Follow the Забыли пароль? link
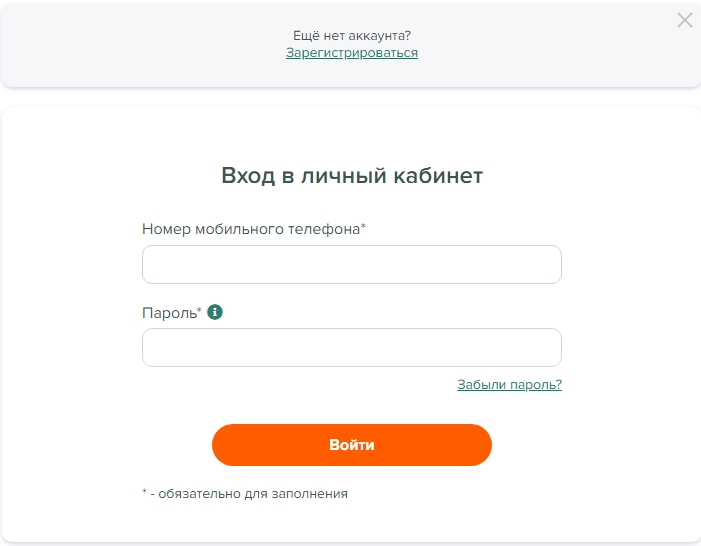701x546 pixels. pyautogui.click(x=509, y=384)
